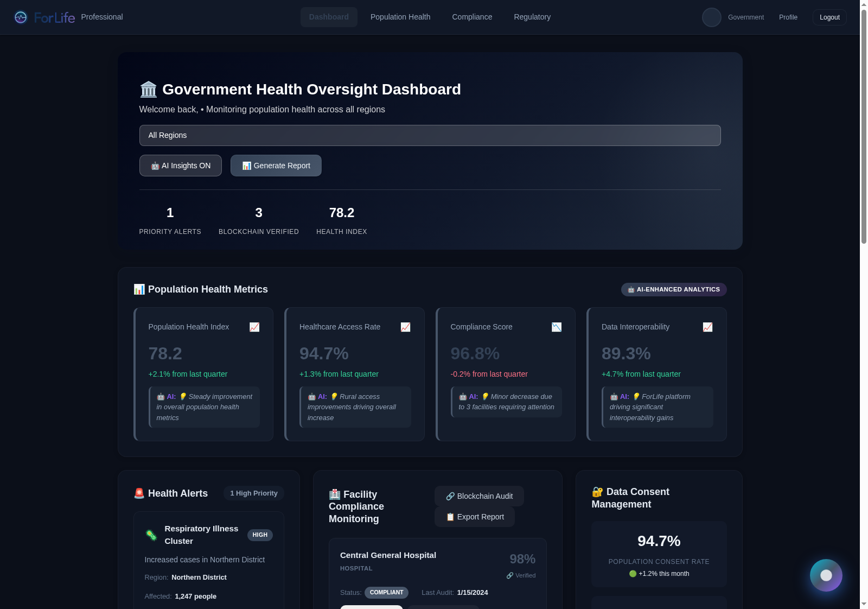The height and width of the screenshot is (609, 868).
Task: Click the chart icon beside Population Health Metrics
Action: point(139,289)
